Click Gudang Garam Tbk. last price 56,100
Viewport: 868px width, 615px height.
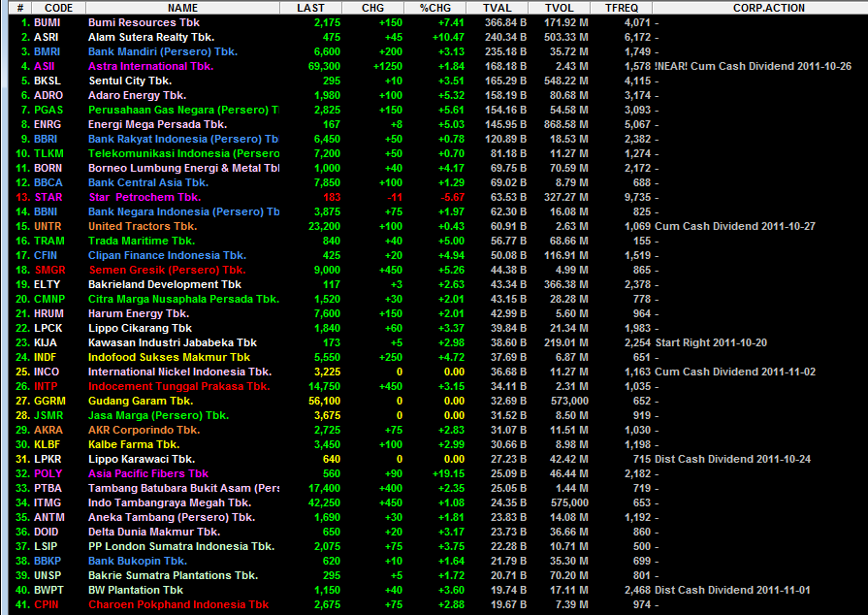click(324, 401)
